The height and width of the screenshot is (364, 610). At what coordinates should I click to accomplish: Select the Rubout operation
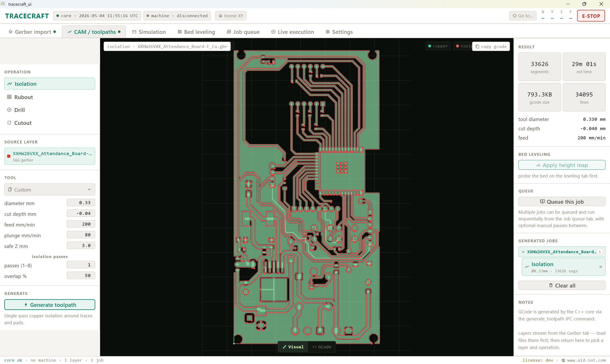tap(50, 97)
